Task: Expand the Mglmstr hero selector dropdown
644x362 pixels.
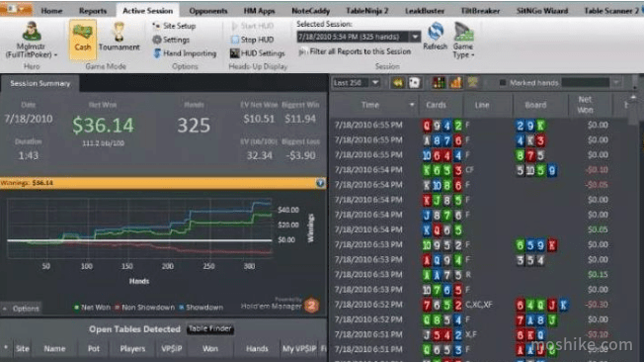Action: tap(56, 54)
